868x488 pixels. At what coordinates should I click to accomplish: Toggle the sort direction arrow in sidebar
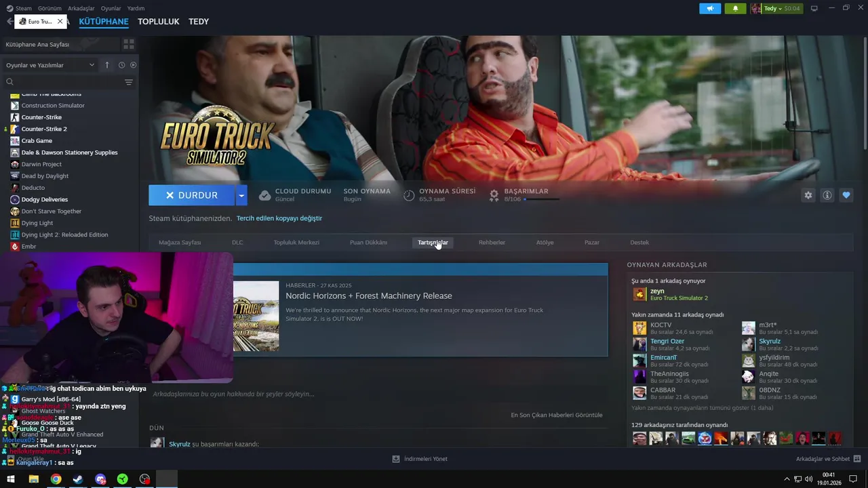(106, 65)
